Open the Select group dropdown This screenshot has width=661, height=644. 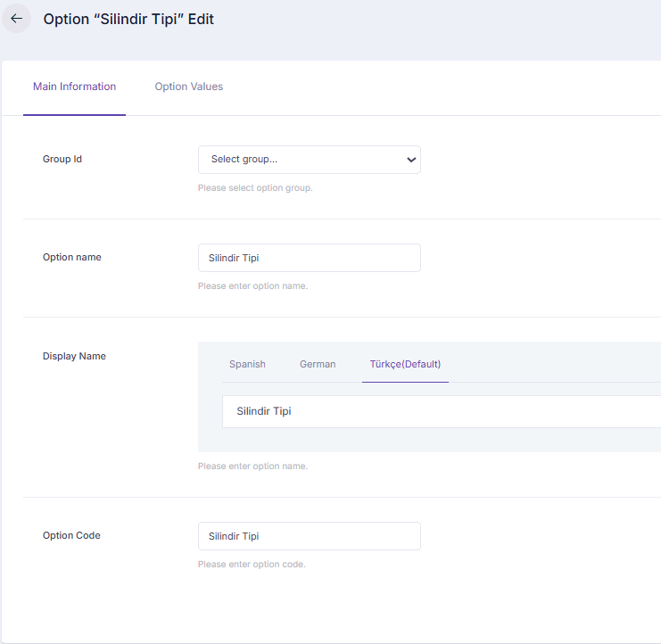(x=309, y=160)
